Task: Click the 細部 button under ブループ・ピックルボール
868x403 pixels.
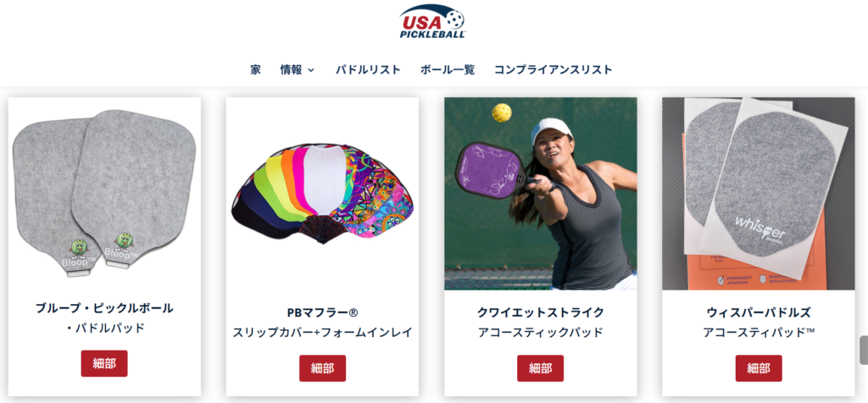Action: pyautogui.click(x=104, y=363)
